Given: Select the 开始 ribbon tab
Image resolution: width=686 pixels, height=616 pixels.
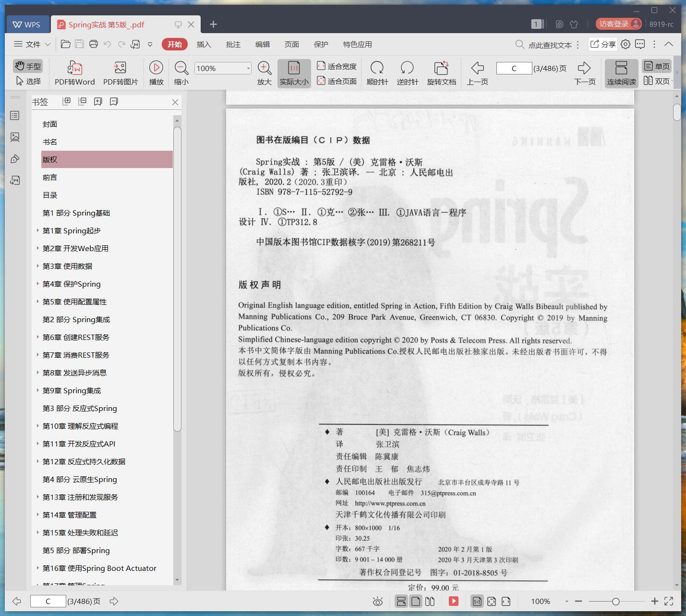Looking at the screenshot, I should (174, 44).
